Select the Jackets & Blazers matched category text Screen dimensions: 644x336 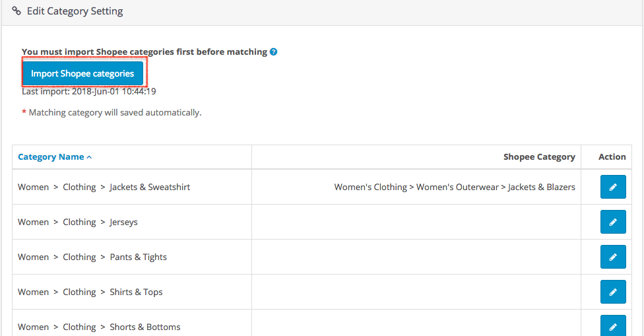coord(455,187)
